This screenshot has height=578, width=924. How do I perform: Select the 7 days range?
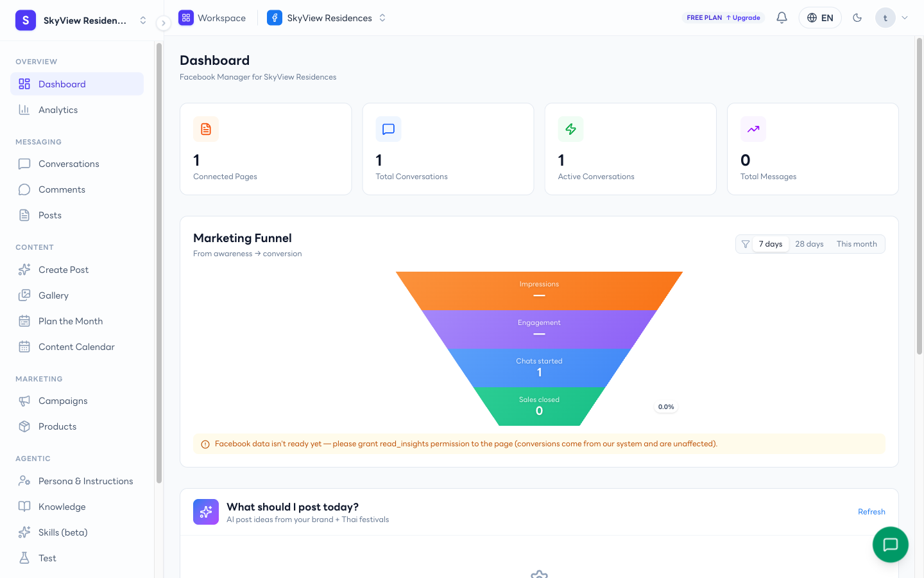[770, 244]
